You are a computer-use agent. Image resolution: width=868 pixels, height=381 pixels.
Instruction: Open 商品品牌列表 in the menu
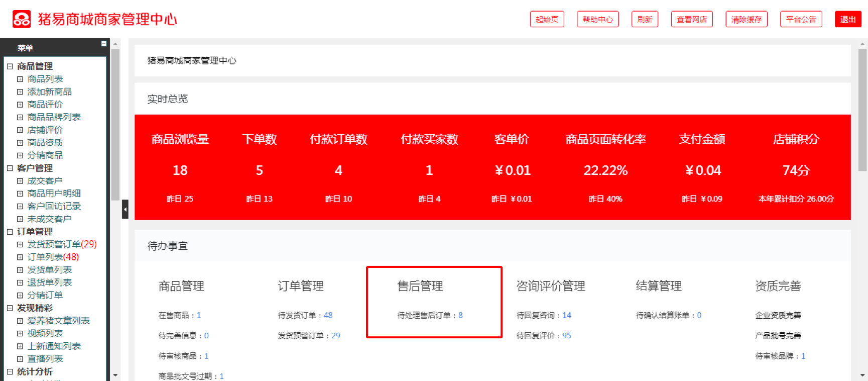(x=54, y=117)
